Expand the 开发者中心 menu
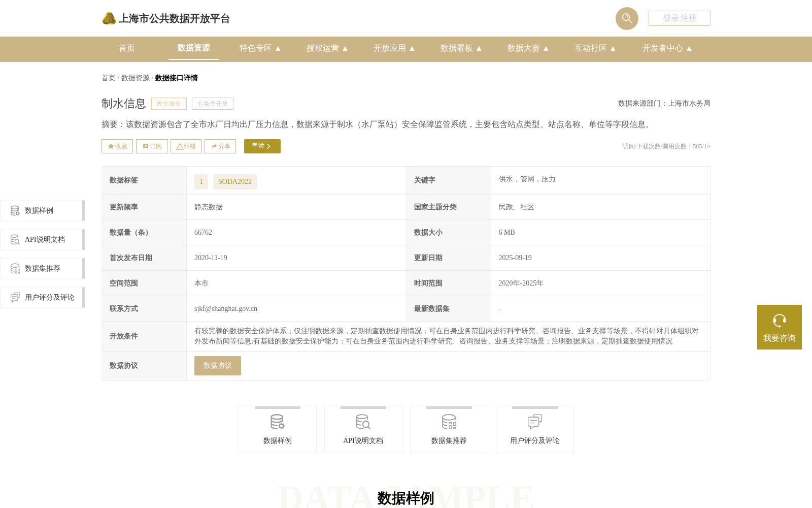 (667, 48)
